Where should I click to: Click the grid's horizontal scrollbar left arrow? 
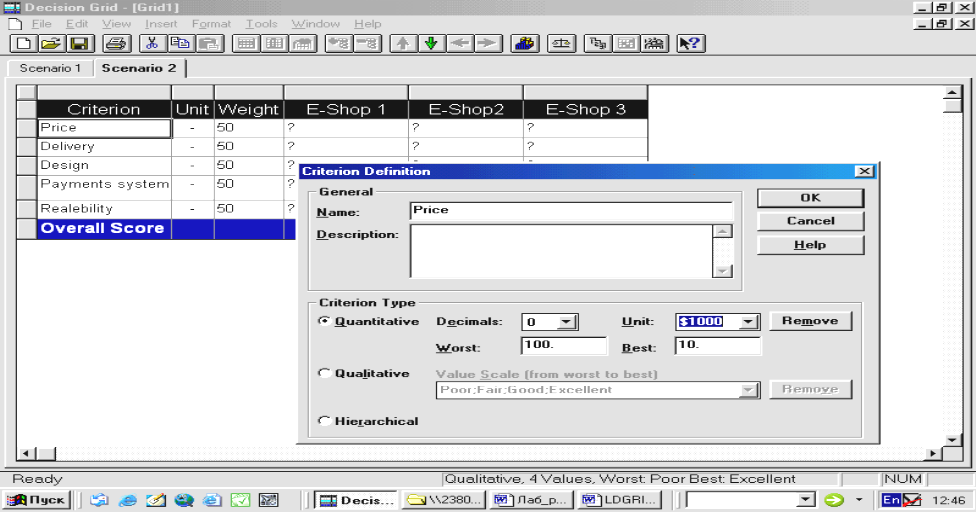point(26,454)
